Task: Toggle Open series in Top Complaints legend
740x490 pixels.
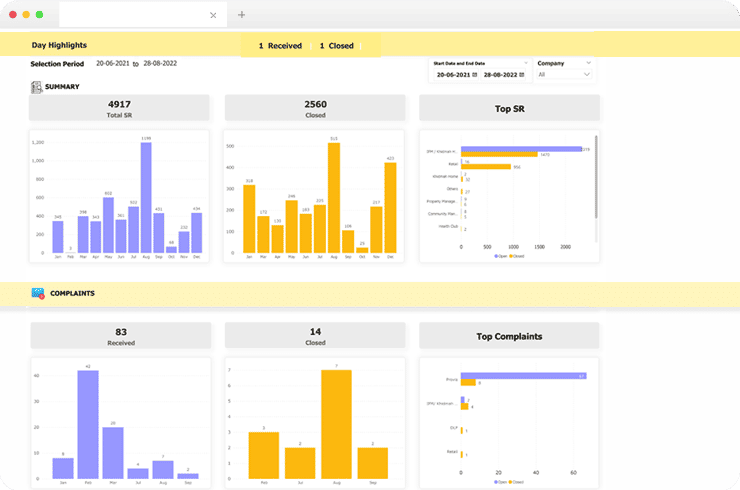Action: [x=497, y=481]
